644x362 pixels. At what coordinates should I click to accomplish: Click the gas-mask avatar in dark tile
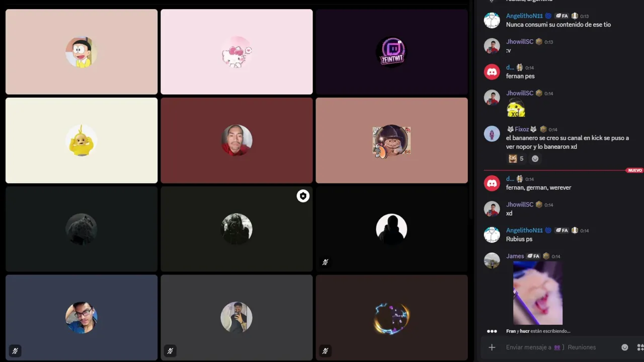pyautogui.click(x=236, y=229)
